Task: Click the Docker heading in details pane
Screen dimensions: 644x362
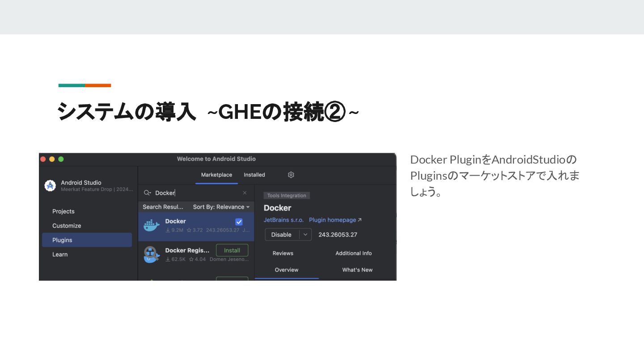Action: 277,208
